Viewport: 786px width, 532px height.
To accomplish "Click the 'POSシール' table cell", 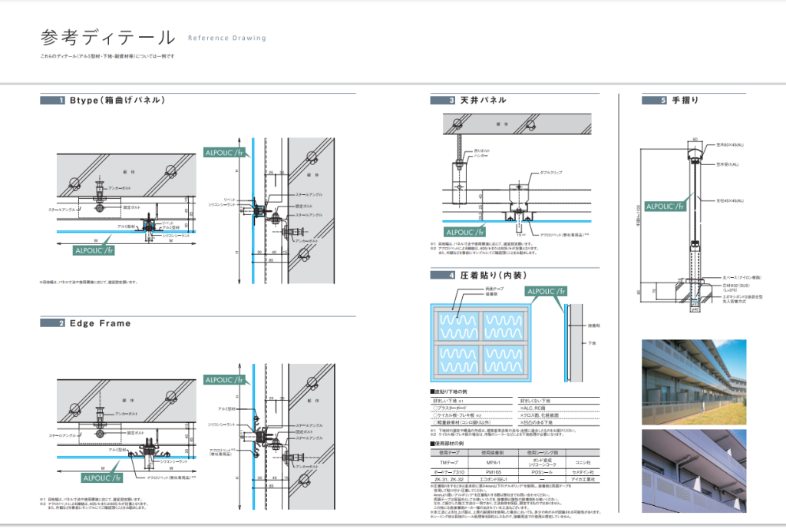I will (542, 472).
